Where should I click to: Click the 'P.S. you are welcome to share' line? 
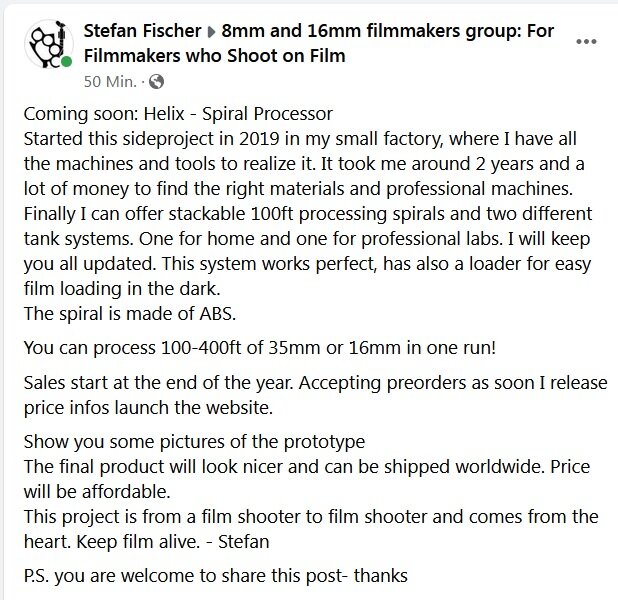[216, 576]
